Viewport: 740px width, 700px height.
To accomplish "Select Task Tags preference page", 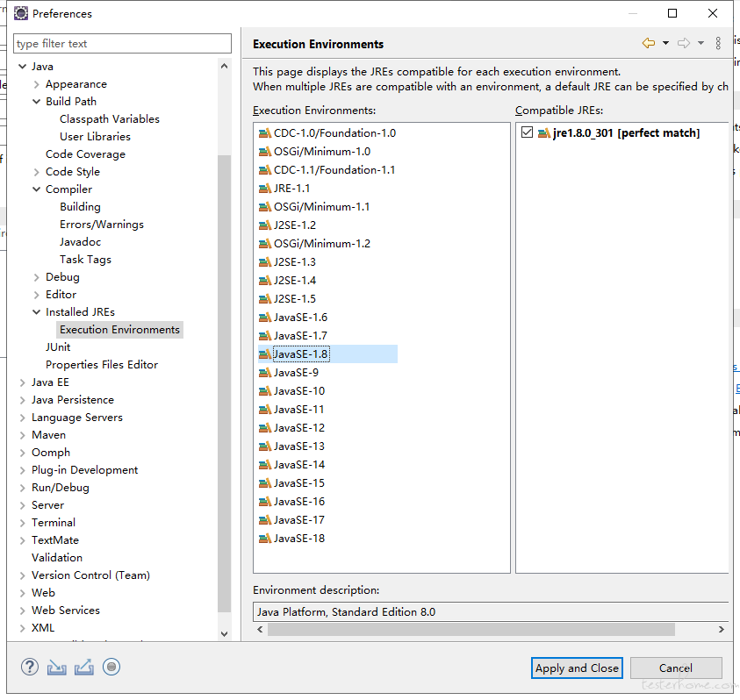I will click(85, 260).
